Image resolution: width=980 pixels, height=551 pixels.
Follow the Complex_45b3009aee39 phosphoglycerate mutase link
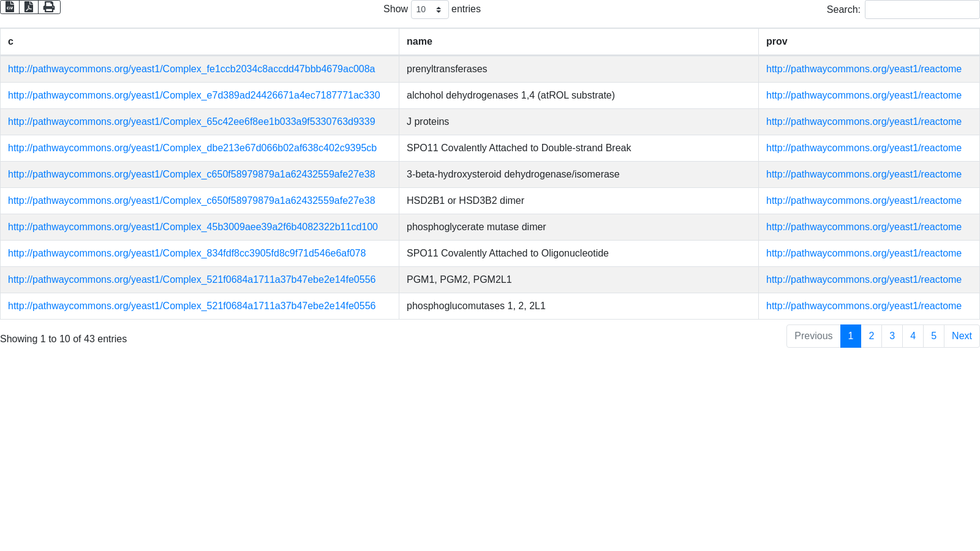192,227
